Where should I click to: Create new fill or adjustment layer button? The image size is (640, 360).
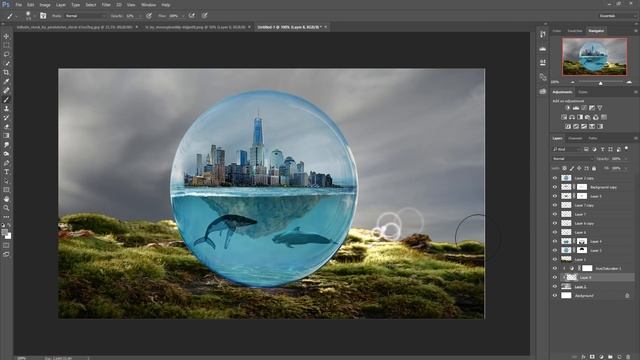601,357
